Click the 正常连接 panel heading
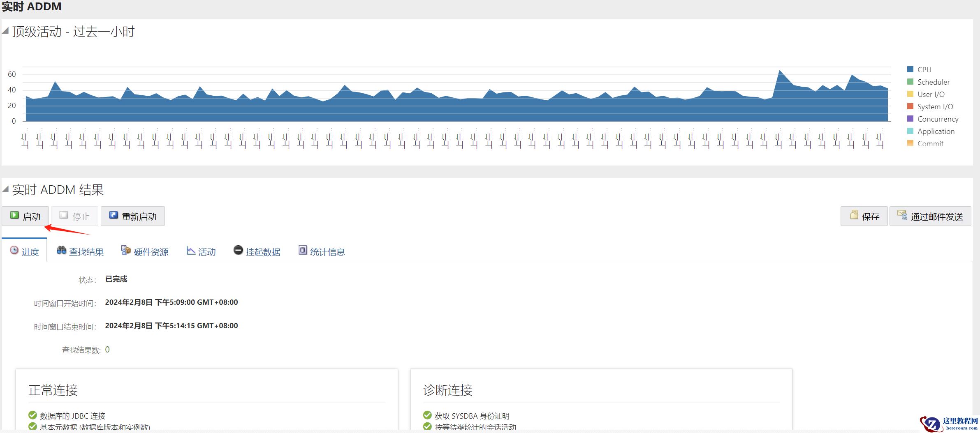 point(53,390)
